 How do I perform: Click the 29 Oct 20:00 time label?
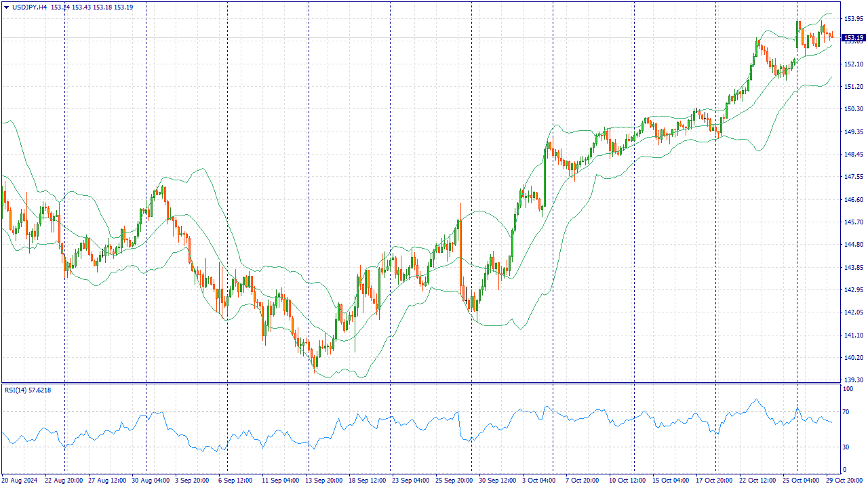[x=844, y=481]
